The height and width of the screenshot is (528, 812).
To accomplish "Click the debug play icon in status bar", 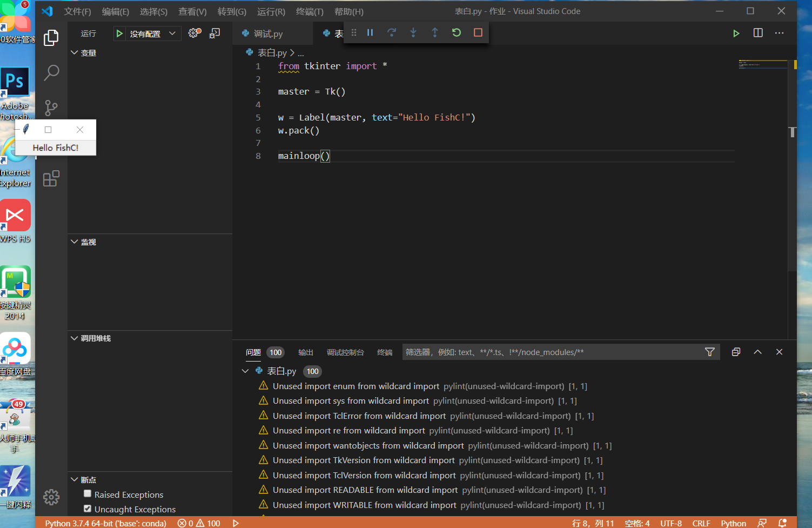I will [236, 523].
